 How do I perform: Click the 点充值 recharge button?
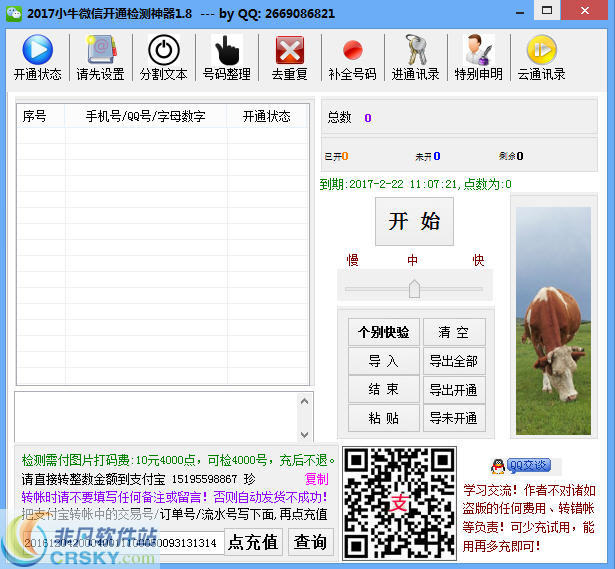tap(253, 542)
